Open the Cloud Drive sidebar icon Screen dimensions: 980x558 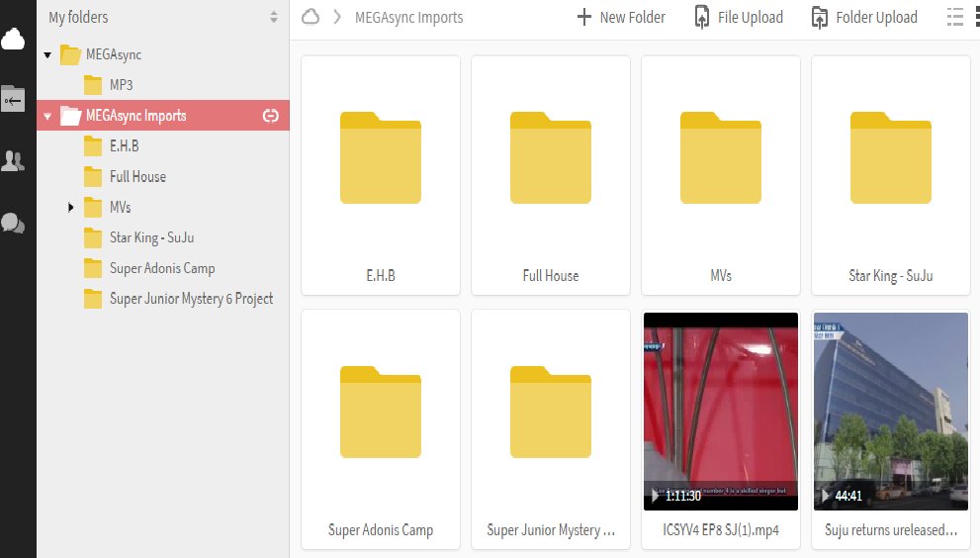13,40
